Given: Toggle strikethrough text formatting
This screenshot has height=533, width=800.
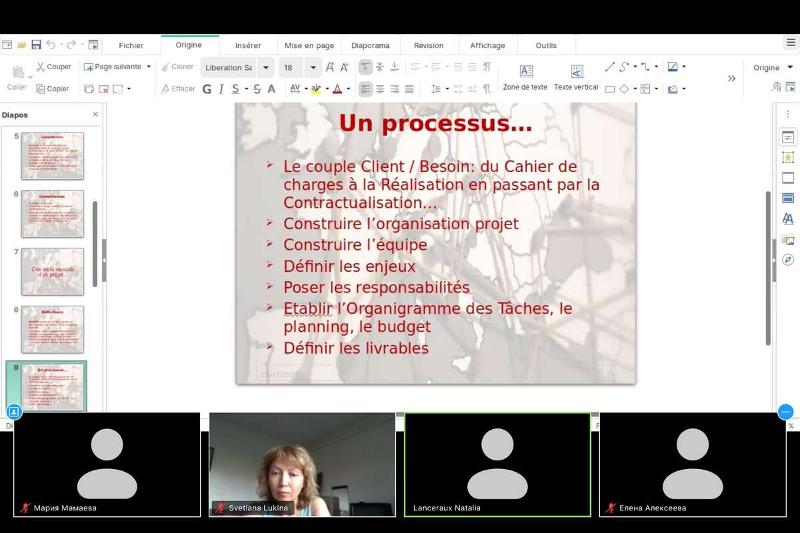Looking at the screenshot, I should pos(257,89).
